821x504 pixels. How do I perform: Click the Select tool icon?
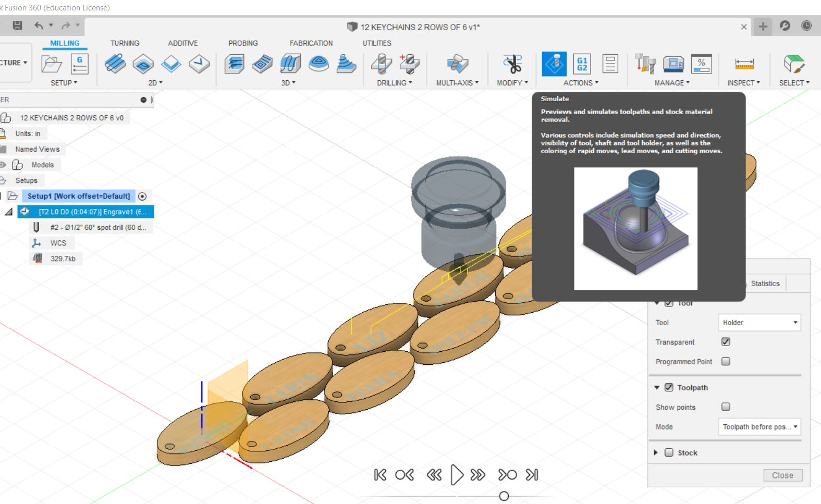pyautogui.click(x=794, y=64)
